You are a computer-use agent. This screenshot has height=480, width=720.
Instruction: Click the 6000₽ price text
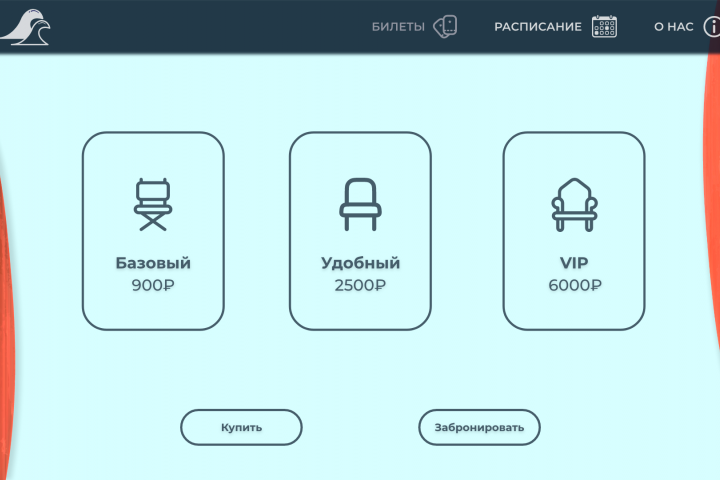click(575, 285)
